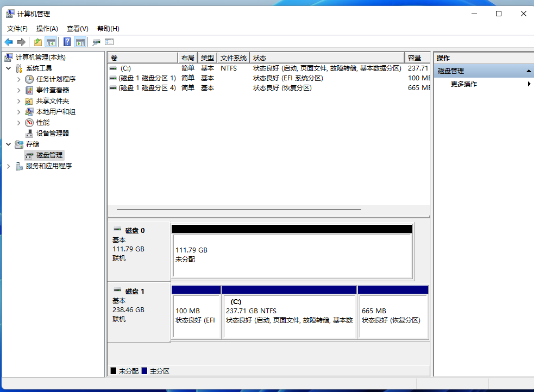Collapse the 磁盘管理 action pane section
Image resolution: width=534 pixels, height=392 pixels.
(527, 70)
